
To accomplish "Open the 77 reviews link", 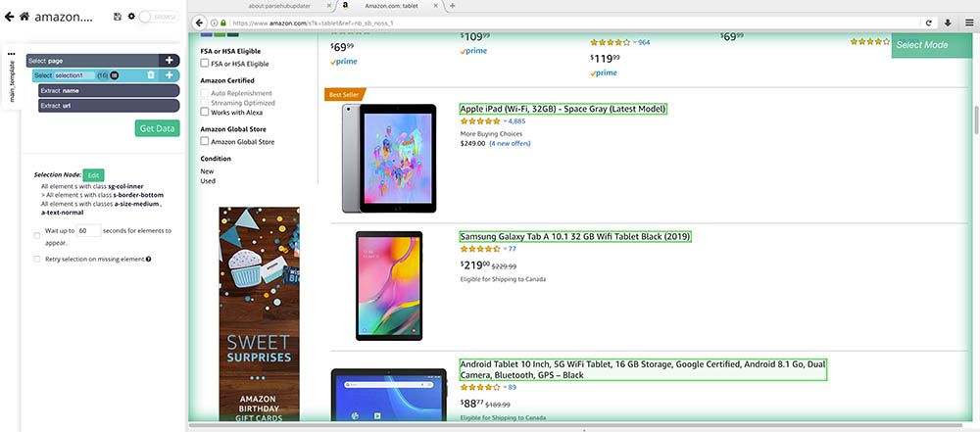I will (513, 249).
